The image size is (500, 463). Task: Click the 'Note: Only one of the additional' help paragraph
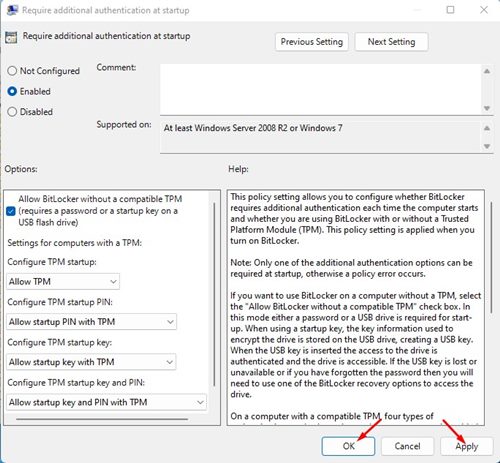(x=351, y=268)
